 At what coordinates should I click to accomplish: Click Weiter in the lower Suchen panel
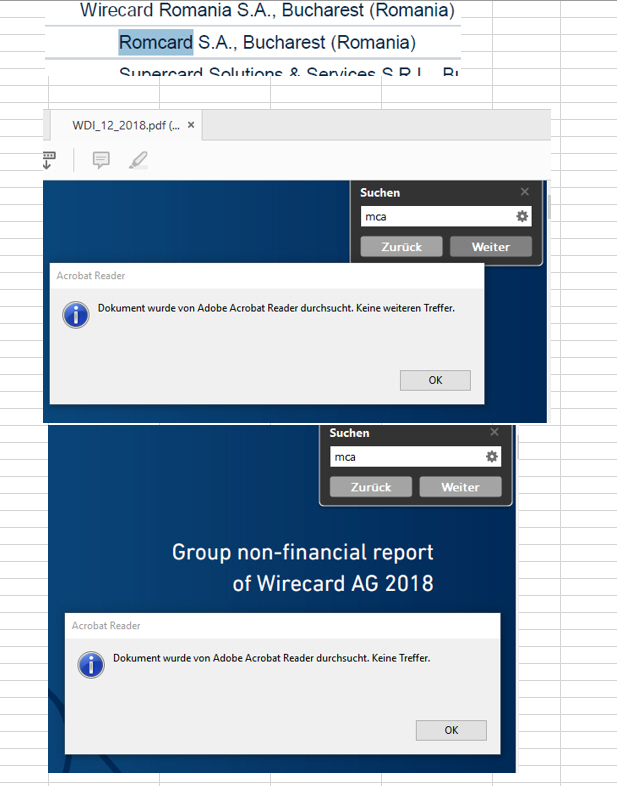[x=460, y=487]
